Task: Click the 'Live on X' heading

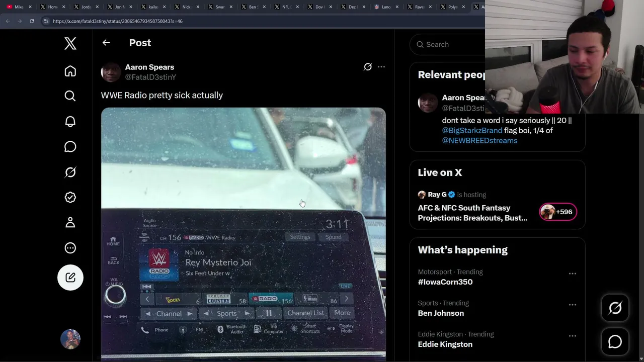Action: (440, 172)
